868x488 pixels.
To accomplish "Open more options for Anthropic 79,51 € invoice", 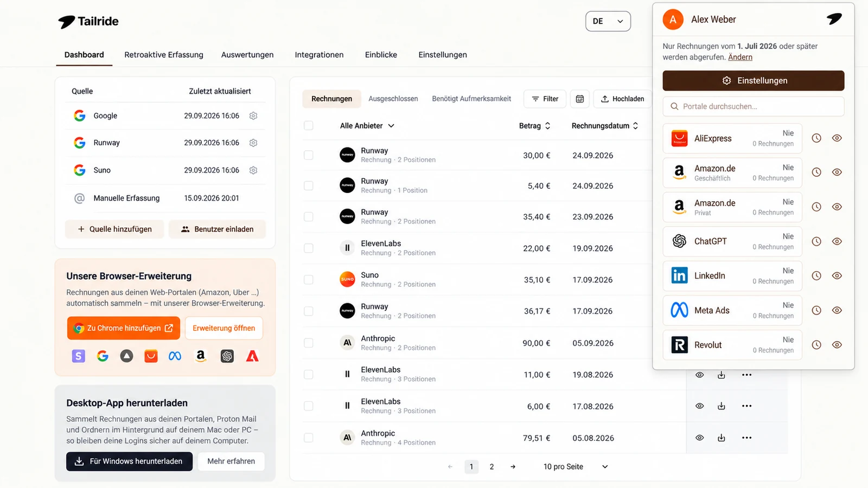I will [x=747, y=438].
